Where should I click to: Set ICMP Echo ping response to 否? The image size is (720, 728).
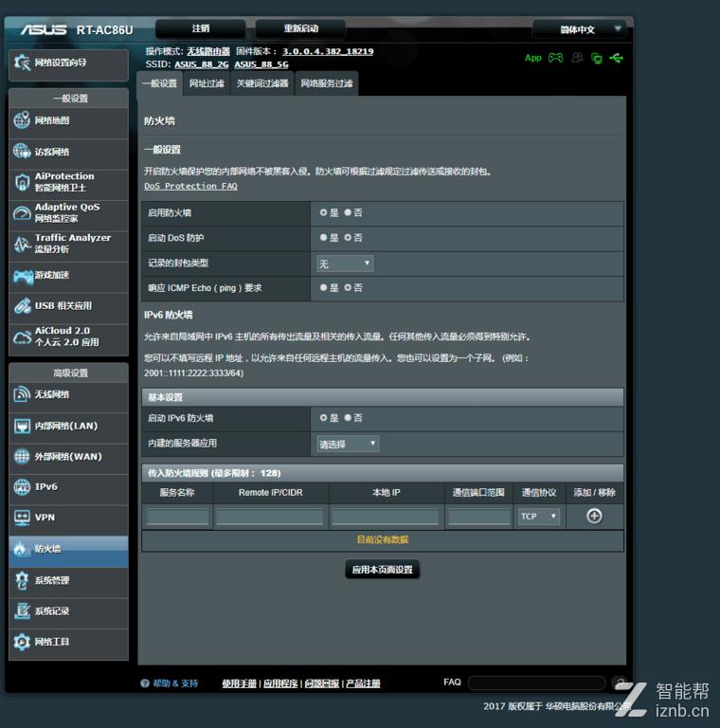[348, 288]
